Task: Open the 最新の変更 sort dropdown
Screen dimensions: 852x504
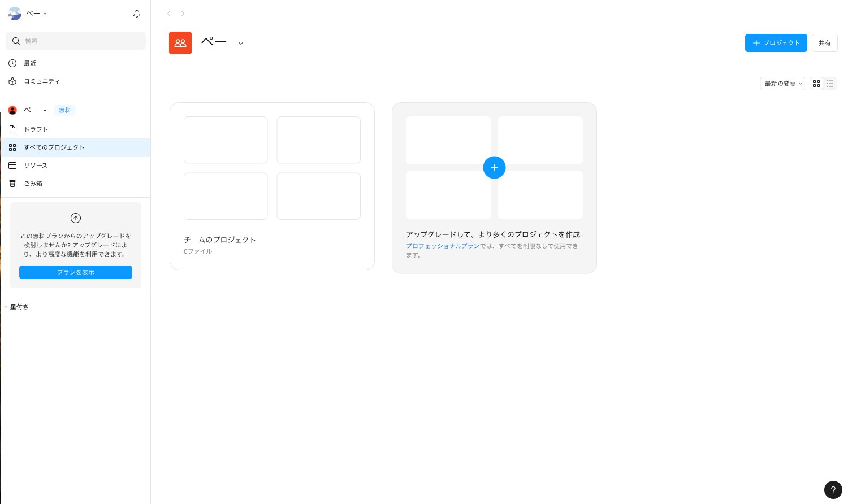Action: tap(782, 83)
